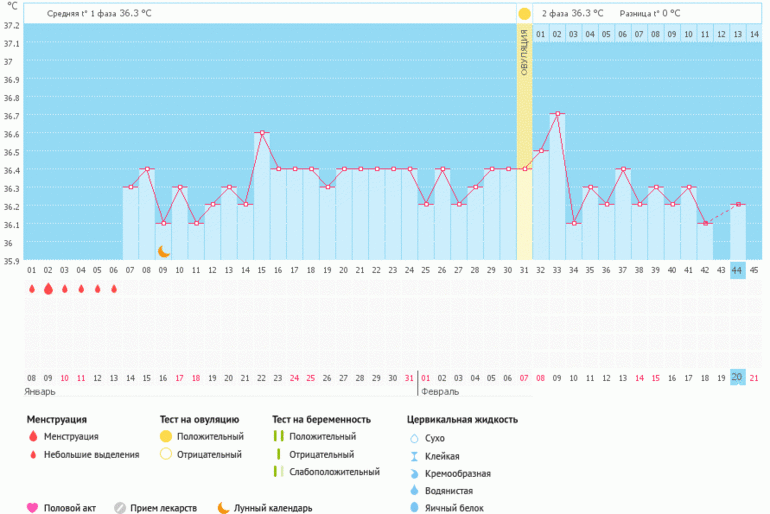Click the moon icon at cycle day 09
The width and height of the screenshot is (770, 514).
click(164, 252)
